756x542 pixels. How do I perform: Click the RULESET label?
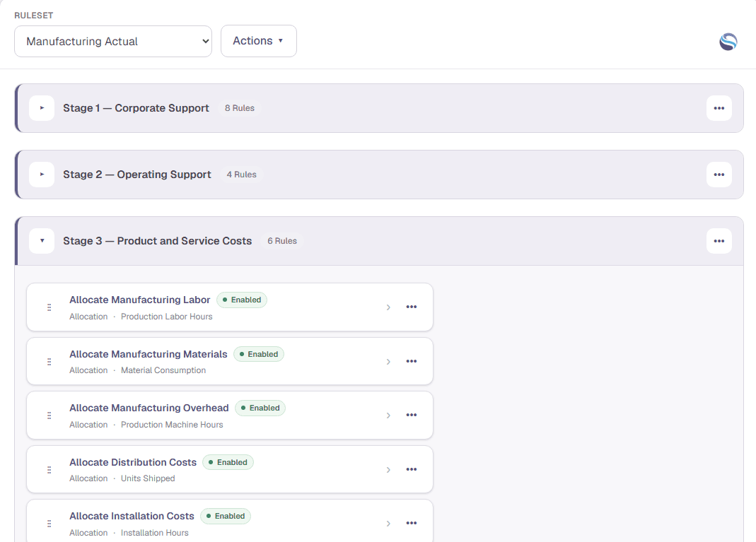pyautogui.click(x=34, y=16)
